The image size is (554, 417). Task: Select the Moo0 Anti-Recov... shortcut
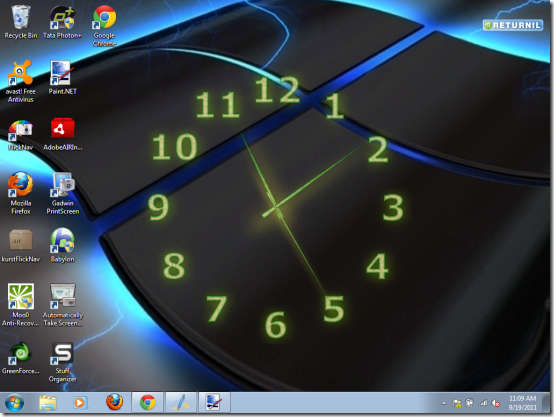click(x=20, y=305)
